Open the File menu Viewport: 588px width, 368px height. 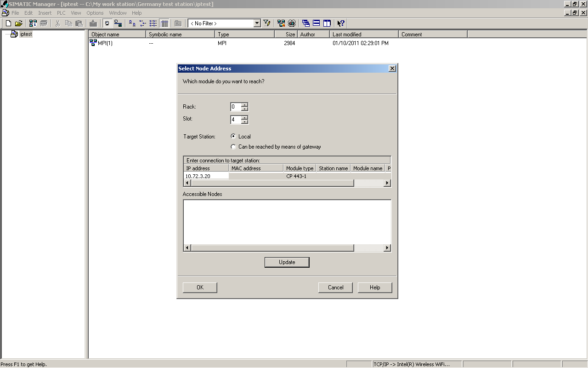[15, 13]
